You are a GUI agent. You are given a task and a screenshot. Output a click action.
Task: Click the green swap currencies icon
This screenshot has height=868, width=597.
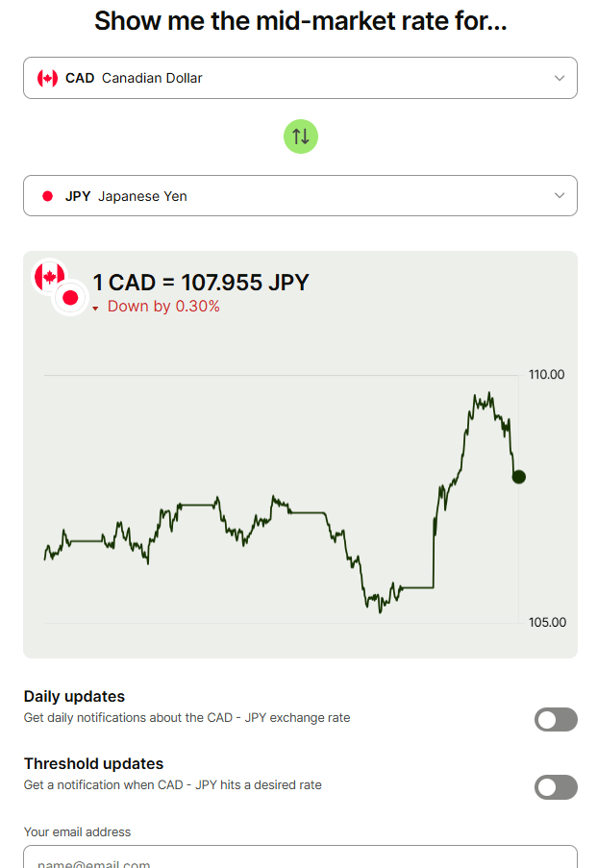tap(300, 136)
